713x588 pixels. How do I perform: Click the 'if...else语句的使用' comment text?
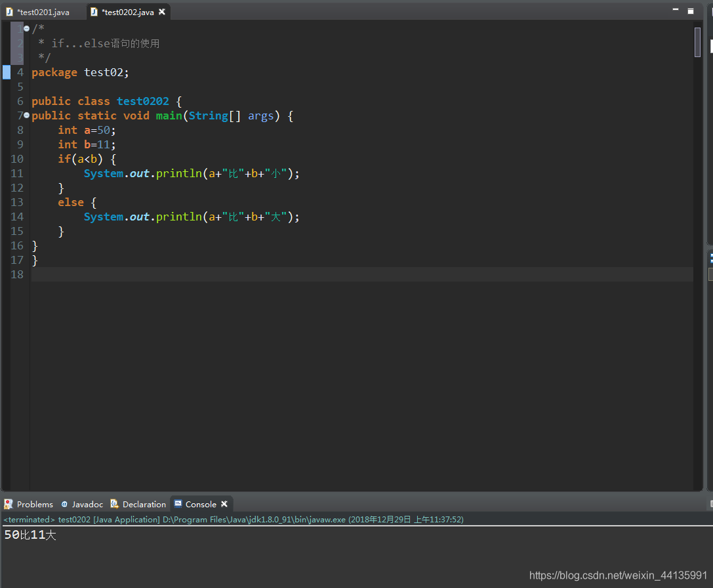point(106,43)
